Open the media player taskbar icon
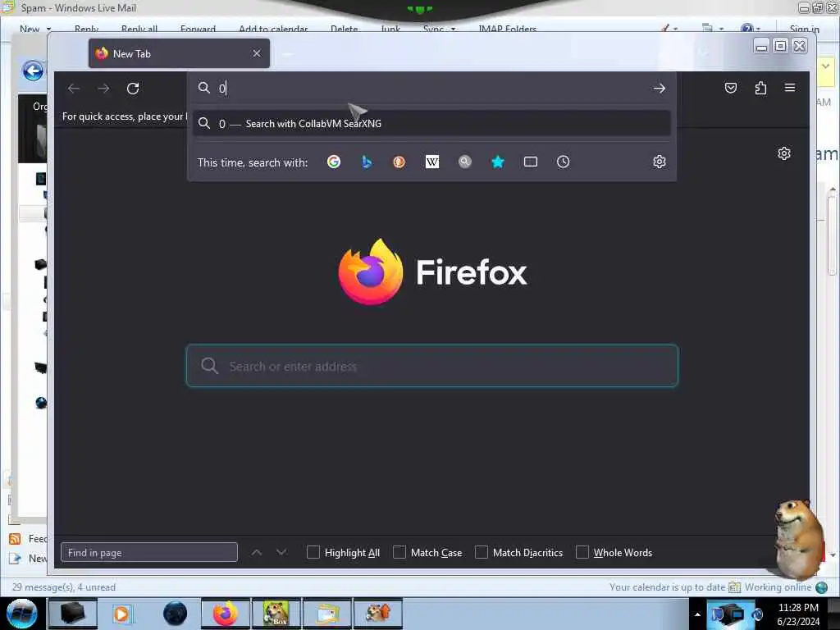 pos(121,614)
